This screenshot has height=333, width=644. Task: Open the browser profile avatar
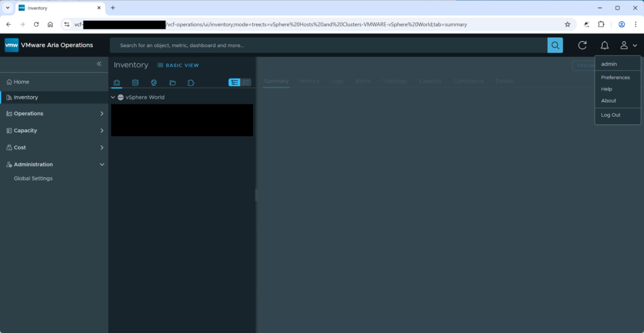622,25
